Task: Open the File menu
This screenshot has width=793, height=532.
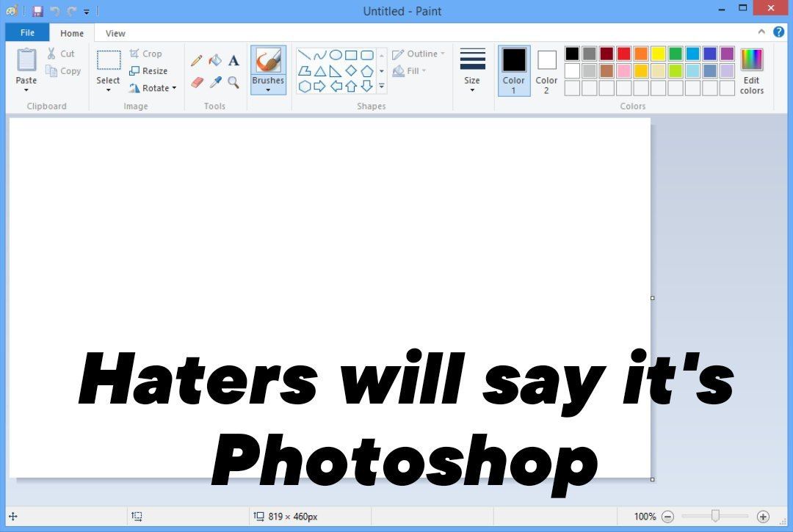Action: pos(27,32)
